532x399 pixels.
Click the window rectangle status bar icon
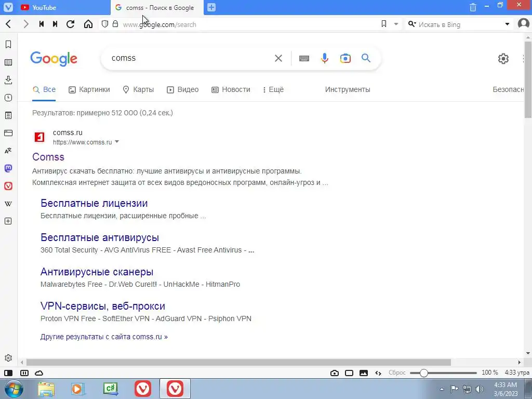tap(349, 373)
